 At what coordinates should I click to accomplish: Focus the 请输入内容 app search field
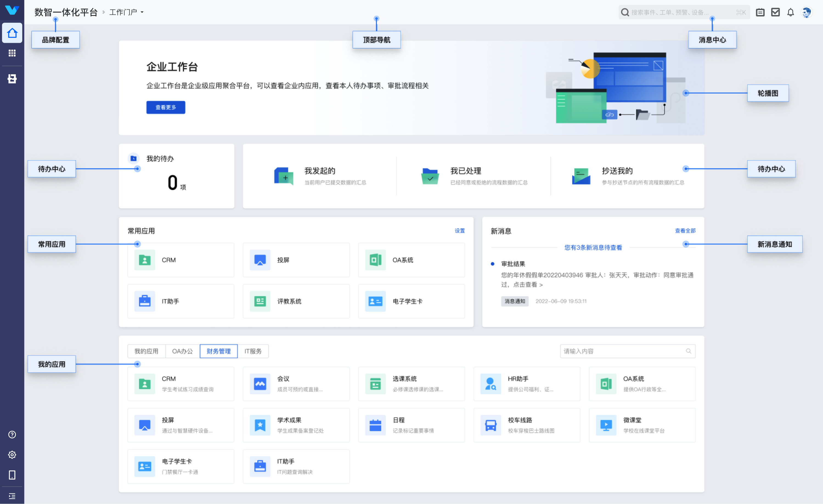(x=627, y=351)
